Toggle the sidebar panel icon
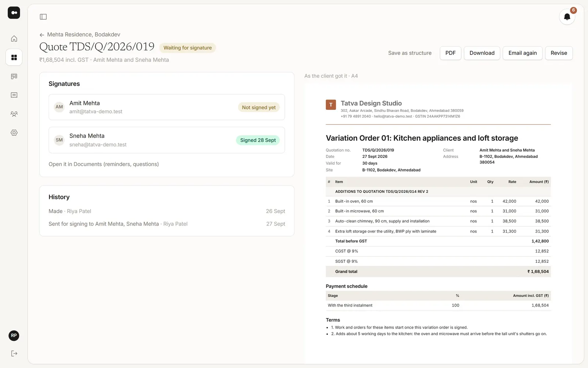This screenshot has width=588, height=368. 43,17
